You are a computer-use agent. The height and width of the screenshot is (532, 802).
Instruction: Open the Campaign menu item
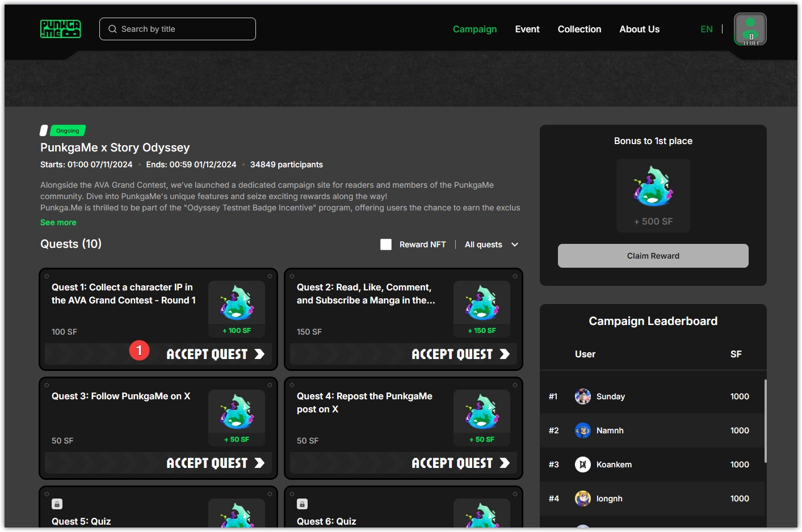[475, 29]
